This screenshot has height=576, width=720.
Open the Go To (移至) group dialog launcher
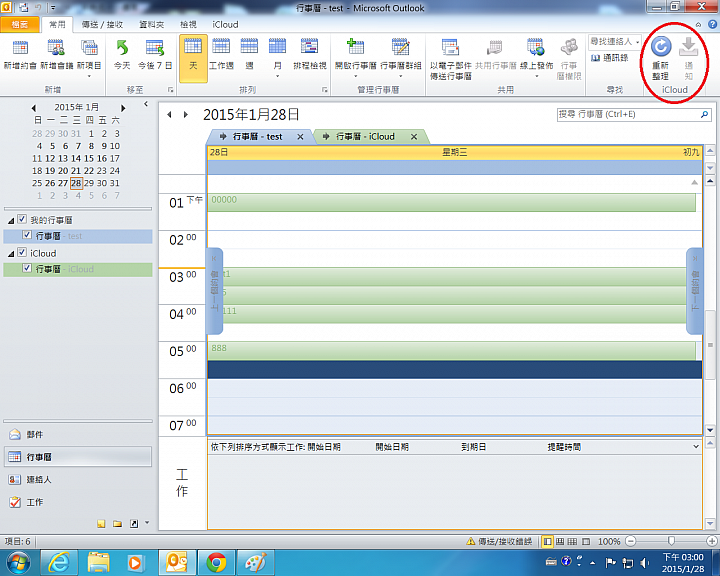point(171,90)
